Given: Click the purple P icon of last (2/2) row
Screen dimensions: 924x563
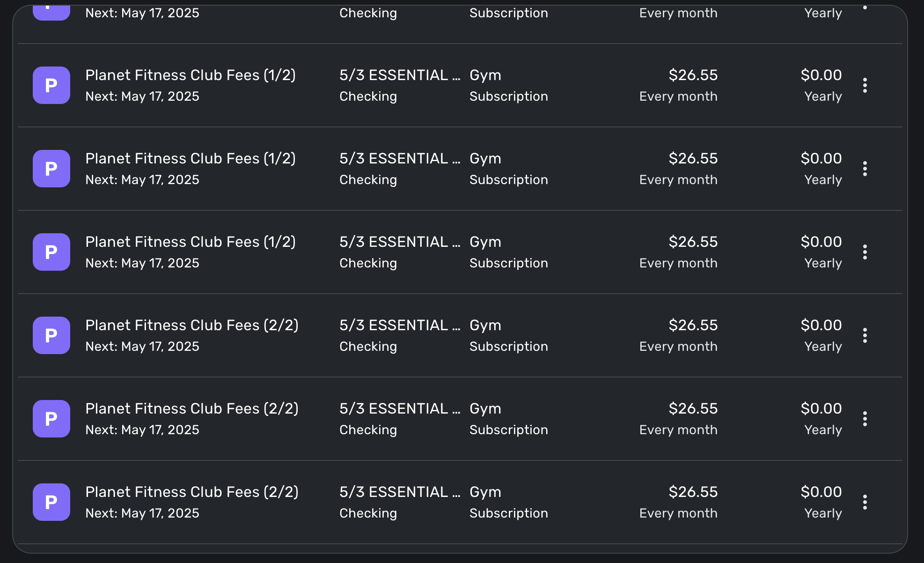Looking at the screenshot, I should coord(51,502).
